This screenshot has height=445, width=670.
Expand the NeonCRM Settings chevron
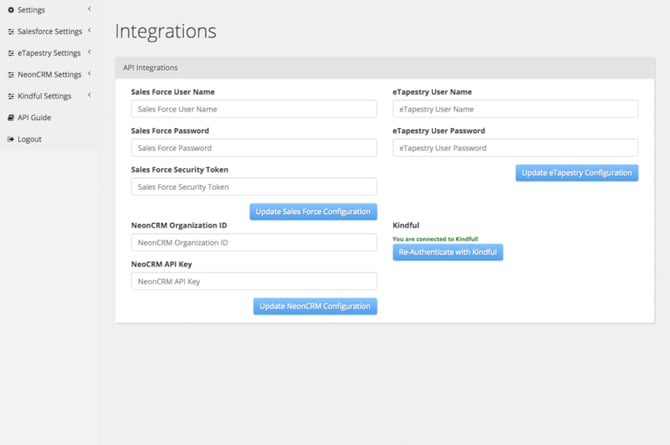click(x=89, y=74)
